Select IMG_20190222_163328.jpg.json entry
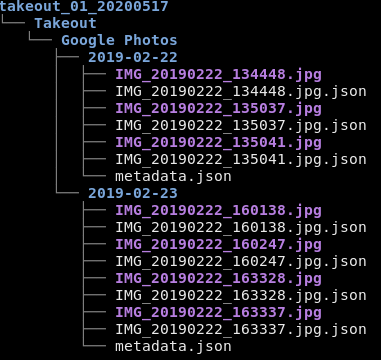This screenshot has width=381, height=360. pyautogui.click(x=241, y=296)
